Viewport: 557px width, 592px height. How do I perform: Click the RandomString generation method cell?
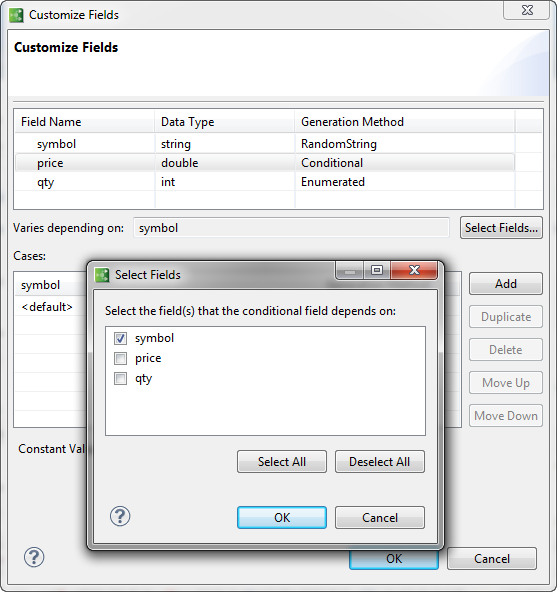coord(405,144)
